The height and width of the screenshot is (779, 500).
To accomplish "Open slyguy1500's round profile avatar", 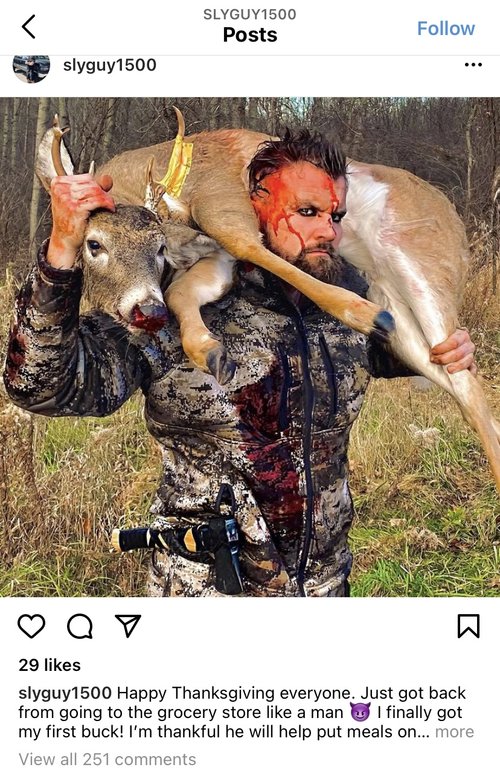I will (31, 67).
